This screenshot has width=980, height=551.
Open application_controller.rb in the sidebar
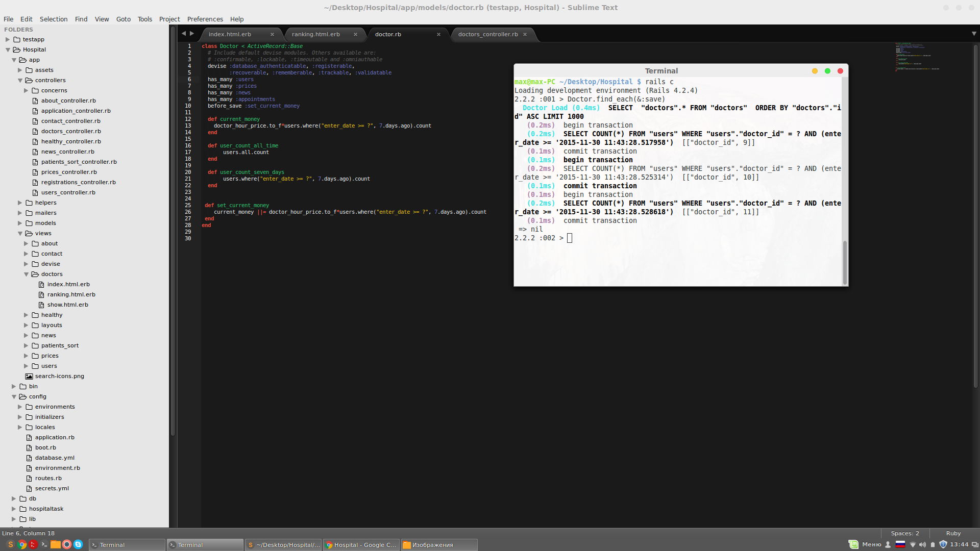point(76,111)
